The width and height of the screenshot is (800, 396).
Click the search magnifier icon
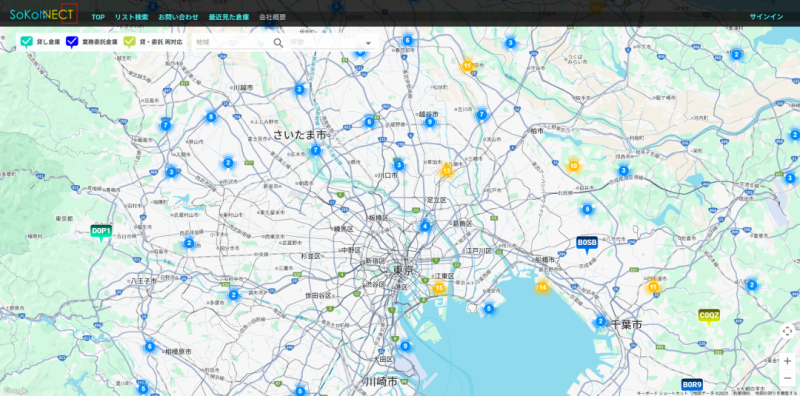pyautogui.click(x=278, y=43)
